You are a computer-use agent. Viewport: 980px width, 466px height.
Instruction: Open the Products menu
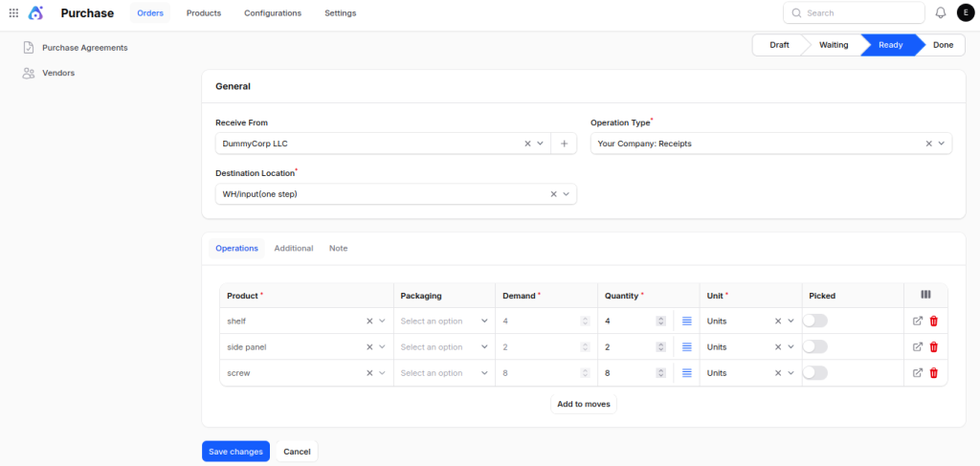pyautogui.click(x=204, y=13)
